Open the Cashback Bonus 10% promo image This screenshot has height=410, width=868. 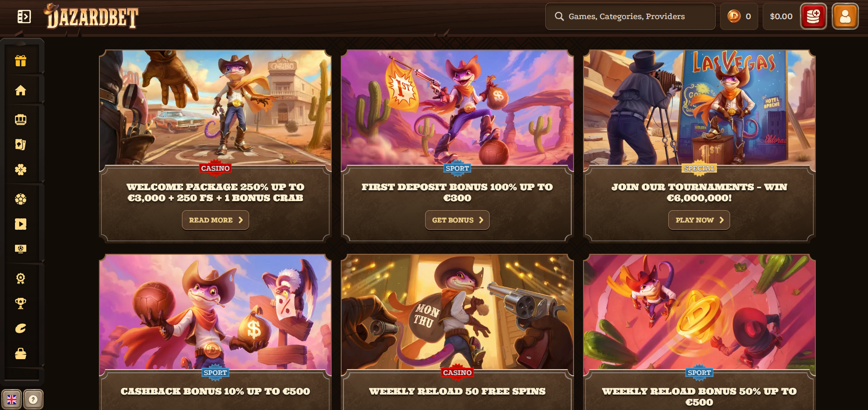[216, 312]
